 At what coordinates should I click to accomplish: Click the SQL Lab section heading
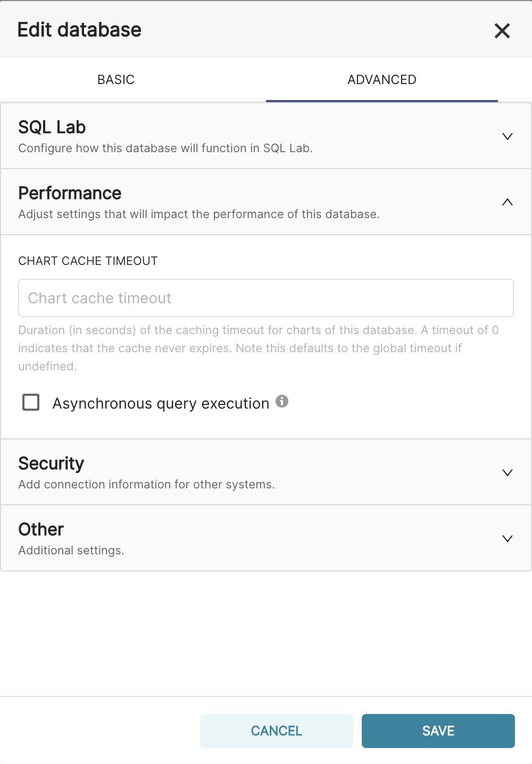52,128
